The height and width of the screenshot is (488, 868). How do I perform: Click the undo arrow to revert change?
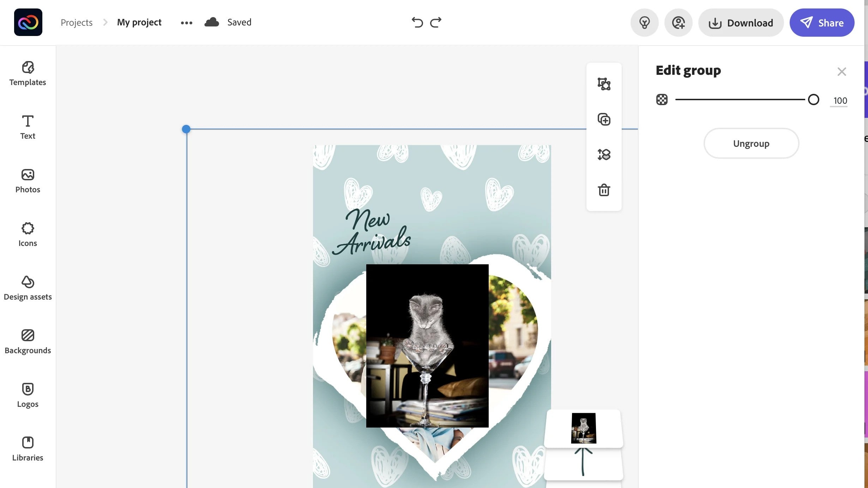417,23
